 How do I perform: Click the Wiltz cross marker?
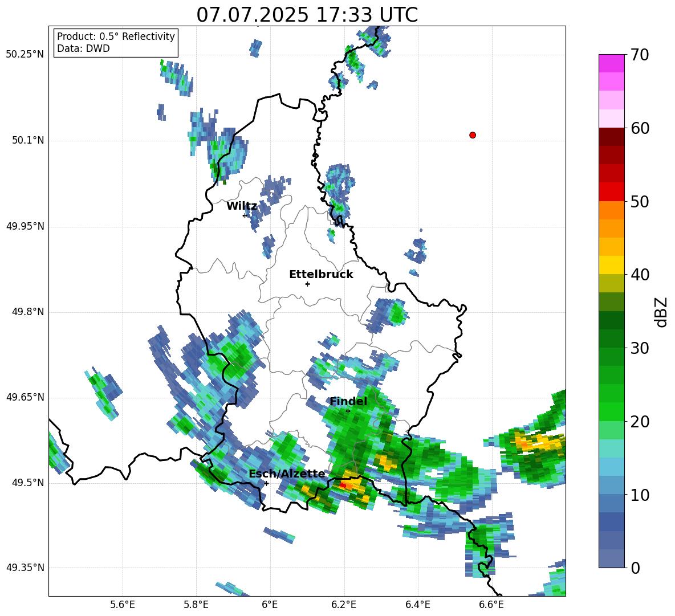245,215
